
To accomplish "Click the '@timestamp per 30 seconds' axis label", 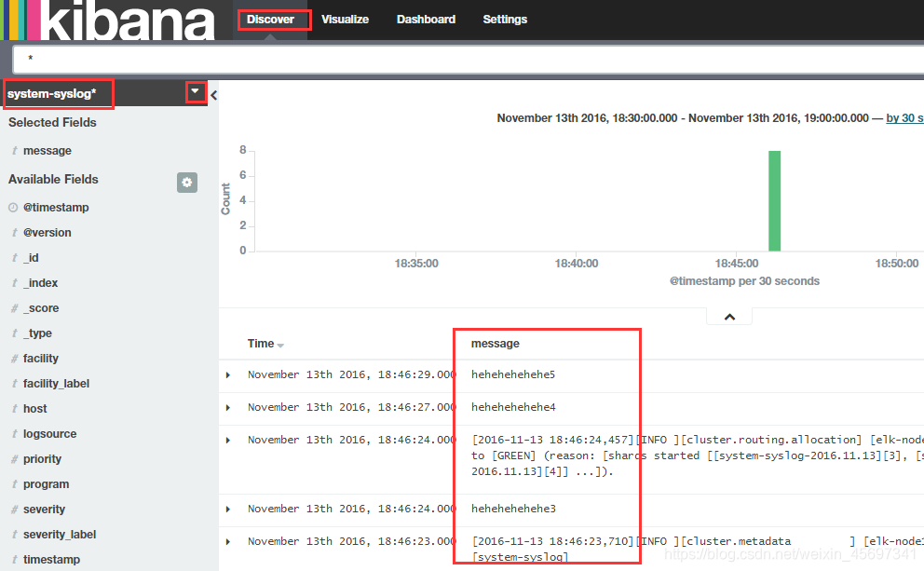I will click(744, 281).
